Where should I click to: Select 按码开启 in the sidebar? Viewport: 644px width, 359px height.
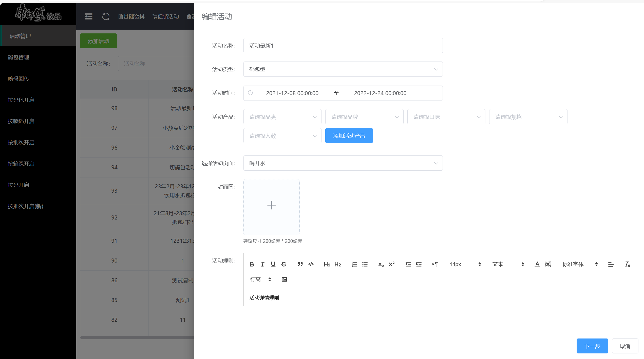(38, 185)
